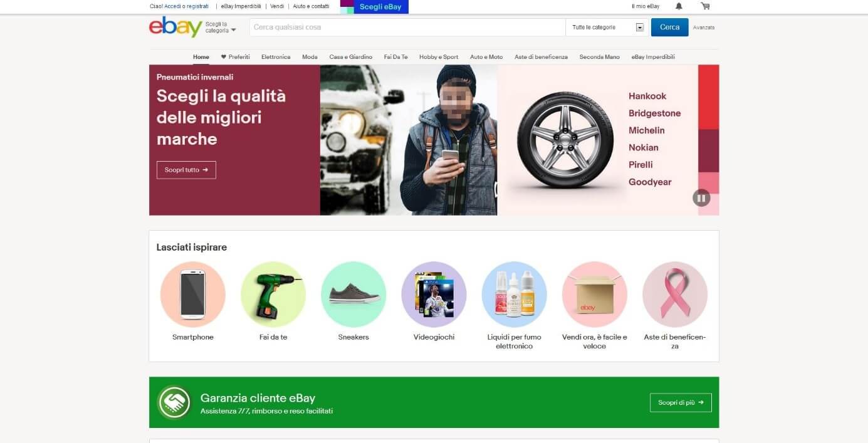Open Aste di beneficenza in the navigation bar
The width and height of the screenshot is (868, 443).
(x=541, y=57)
